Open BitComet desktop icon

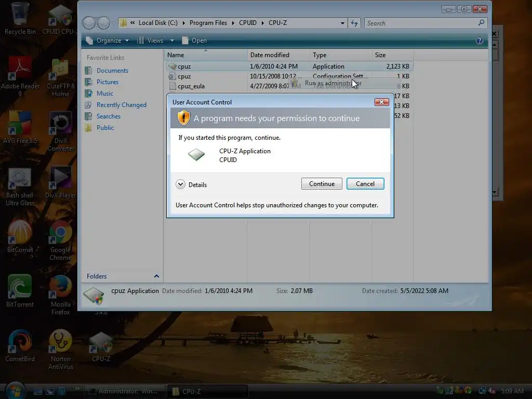[20, 236]
